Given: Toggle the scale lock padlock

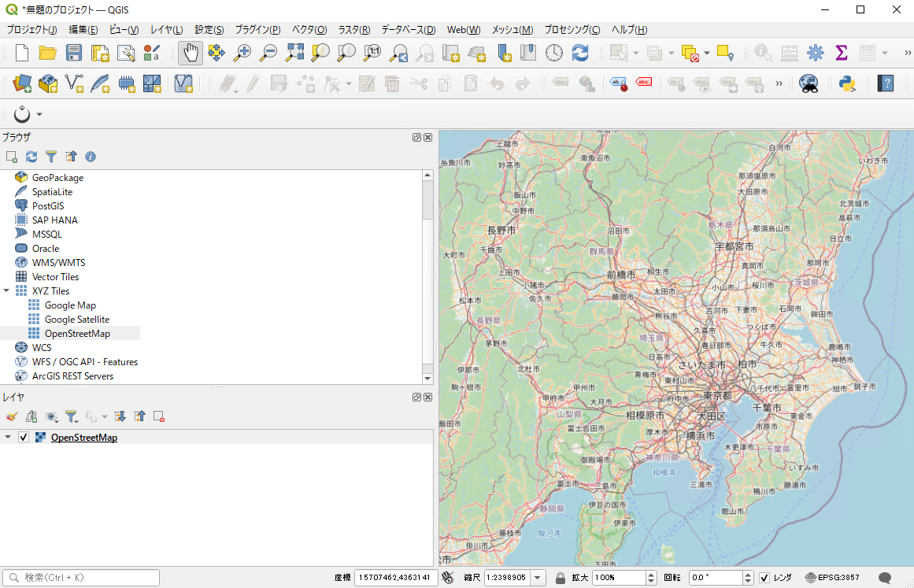Looking at the screenshot, I should click(x=561, y=578).
